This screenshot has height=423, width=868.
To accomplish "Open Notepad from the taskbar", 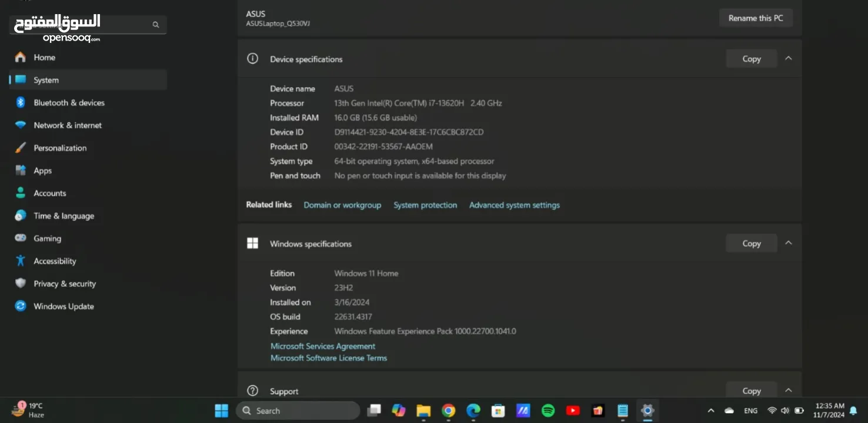I will coord(623,411).
